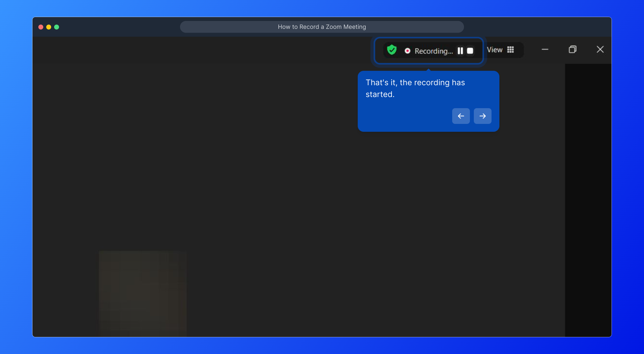The height and width of the screenshot is (354, 644).
Task: Click the "How to Record a Zoom Meeting" title bar
Action: tap(322, 27)
